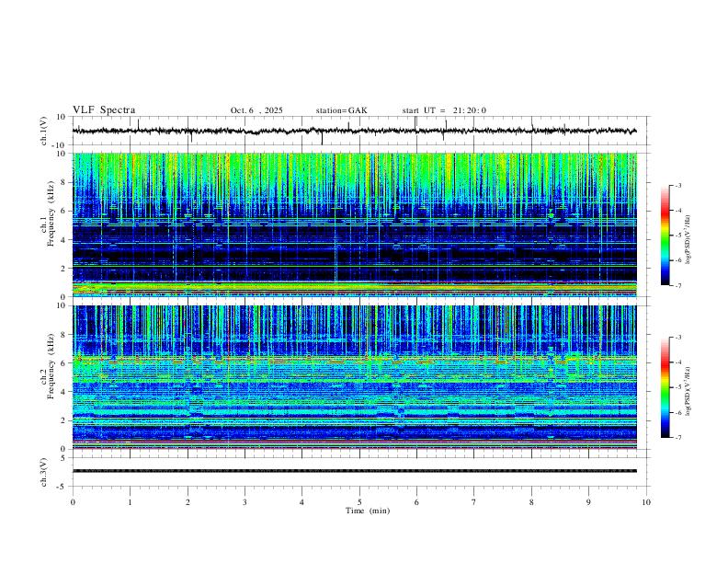Viewport: 728px width, 563px height.
Task: Click the ch.3 voltage trace strip
Action: pyautogui.click(x=355, y=471)
